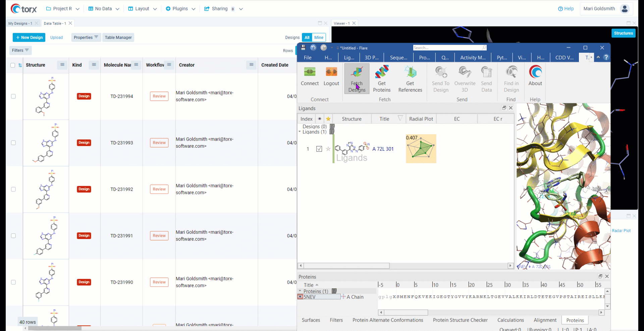Select the All designs toggle
The height and width of the screenshot is (331, 644).
(307, 38)
